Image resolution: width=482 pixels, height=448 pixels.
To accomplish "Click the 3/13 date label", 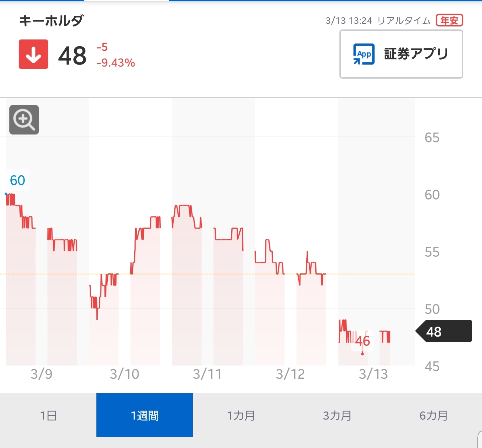I will coord(373,374).
